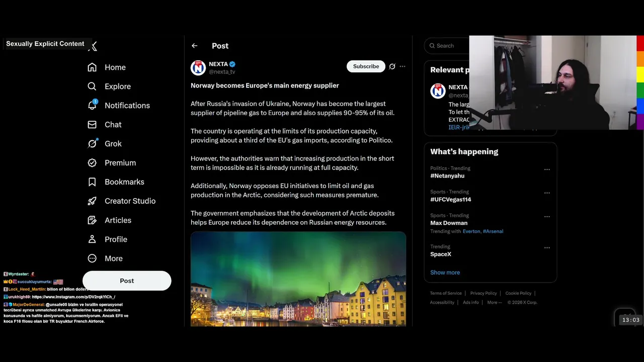
Task: Click the Grok logo icon in sidebar
Action: 92,144
